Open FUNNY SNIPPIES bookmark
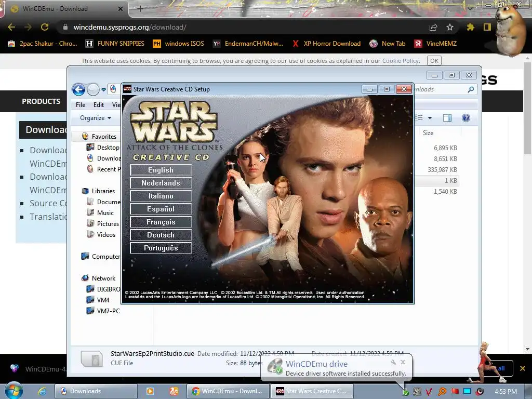This screenshot has height=399, width=532. coord(115,44)
